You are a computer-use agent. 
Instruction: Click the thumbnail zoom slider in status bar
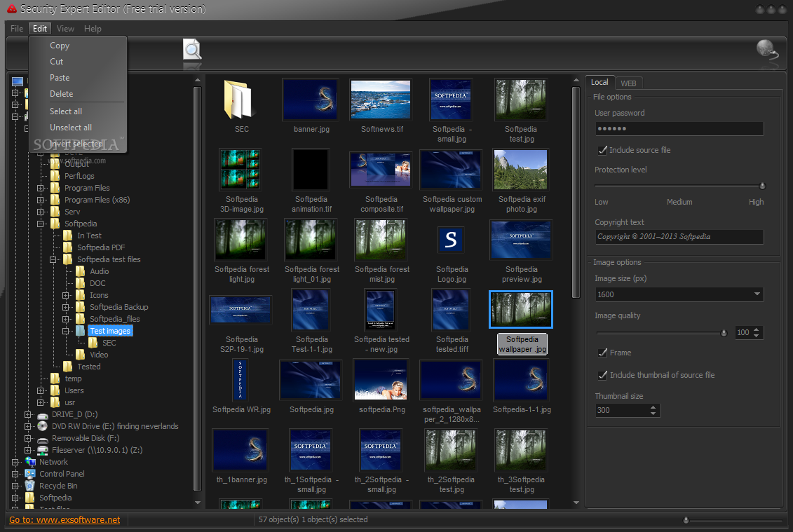point(686,520)
